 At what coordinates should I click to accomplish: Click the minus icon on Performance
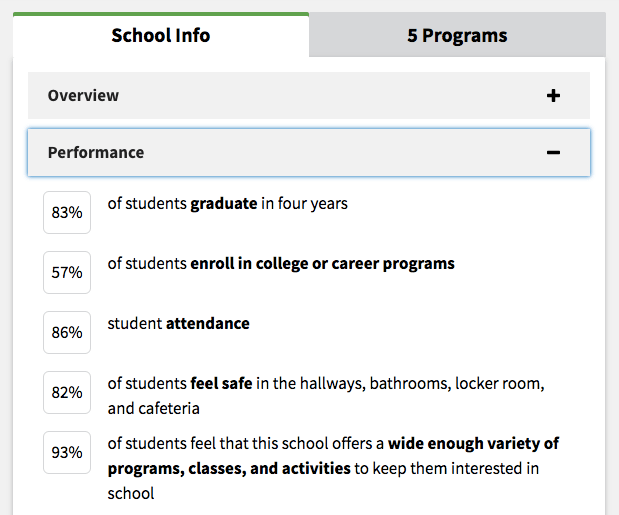[x=553, y=153]
